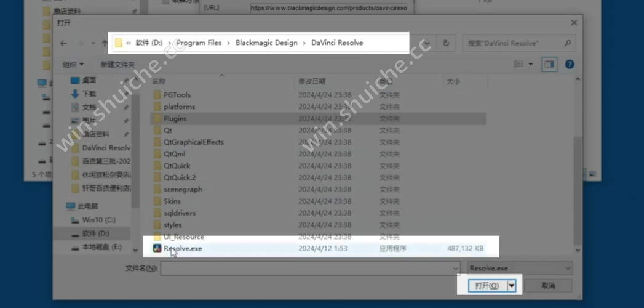Open 文档 in the navigation pane
The width and height of the screenshot is (644, 308).
[x=89, y=107]
